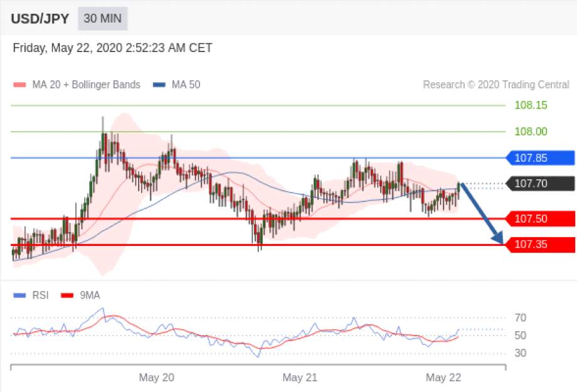Toggle the RSI legend label

[40, 295]
